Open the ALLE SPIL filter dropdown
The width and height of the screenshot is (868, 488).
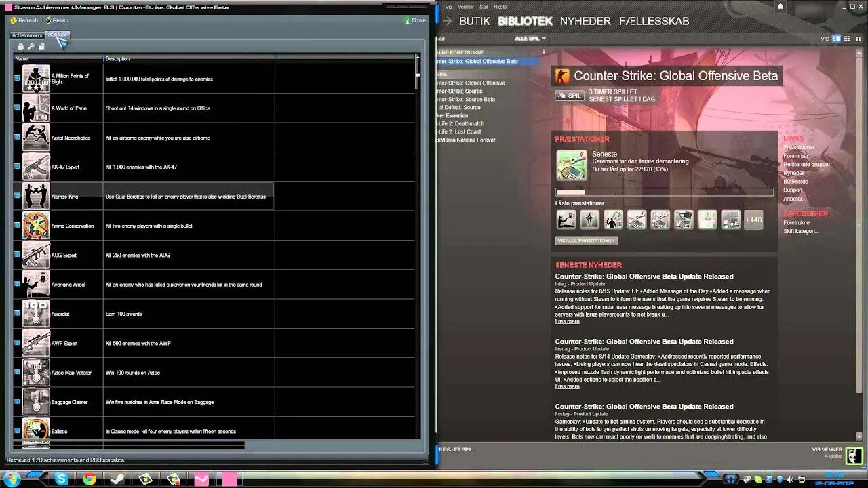coord(530,39)
